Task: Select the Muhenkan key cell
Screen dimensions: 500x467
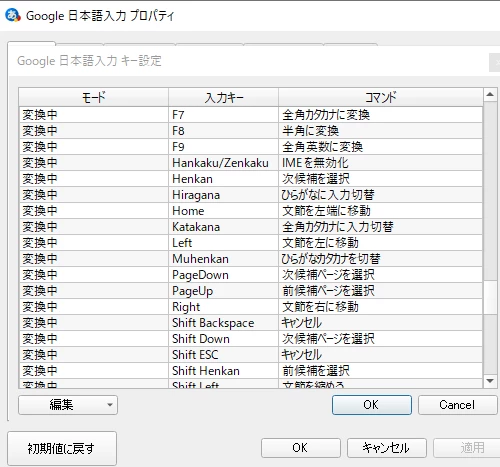Action: pyautogui.click(x=224, y=259)
